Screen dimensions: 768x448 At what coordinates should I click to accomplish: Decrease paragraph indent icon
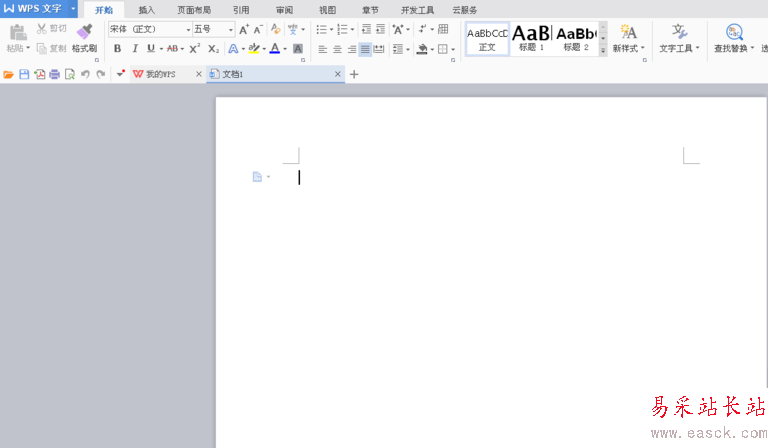(x=366, y=29)
